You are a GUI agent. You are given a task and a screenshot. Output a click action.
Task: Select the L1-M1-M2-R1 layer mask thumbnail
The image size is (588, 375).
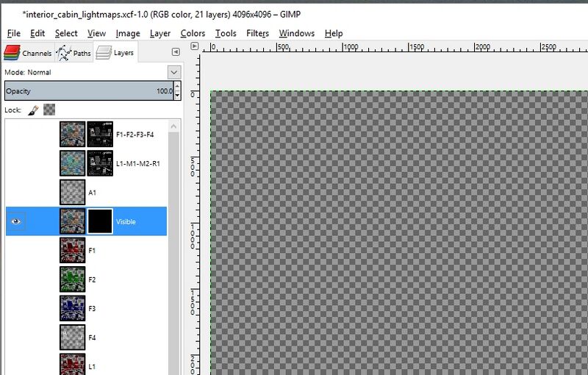click(100, 163)
